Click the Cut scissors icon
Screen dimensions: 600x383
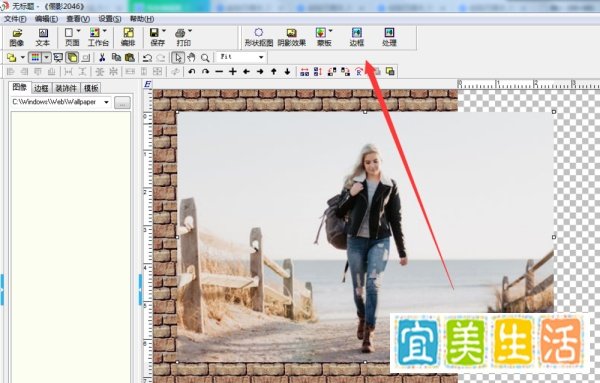[x=102, y=57]
